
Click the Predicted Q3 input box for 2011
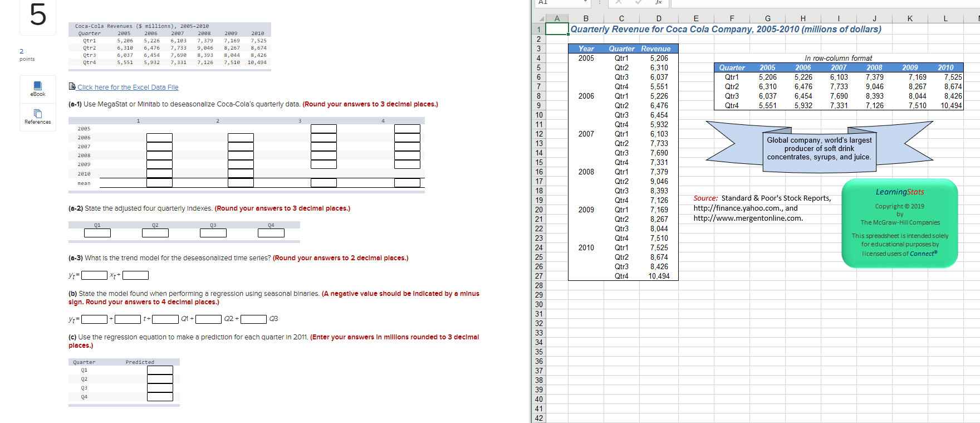coord(160,388)
